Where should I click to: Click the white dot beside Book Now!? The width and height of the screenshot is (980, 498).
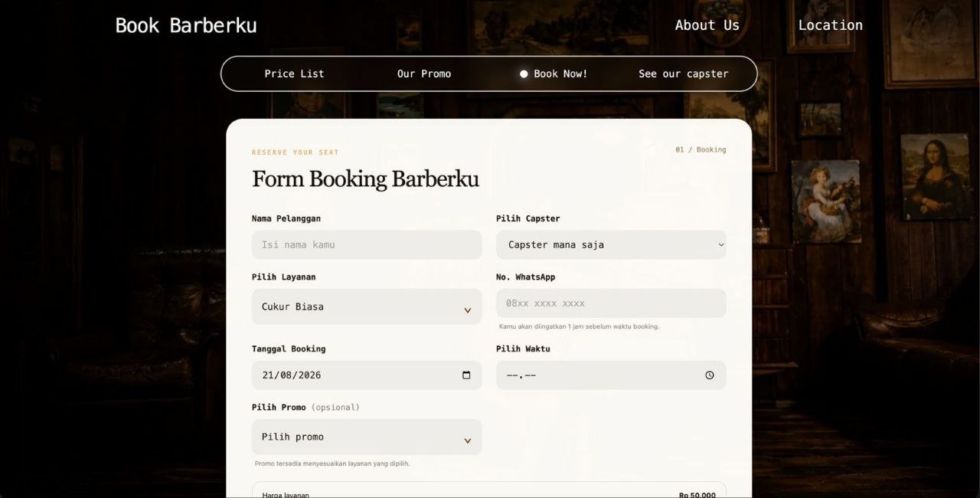[524, 74]
